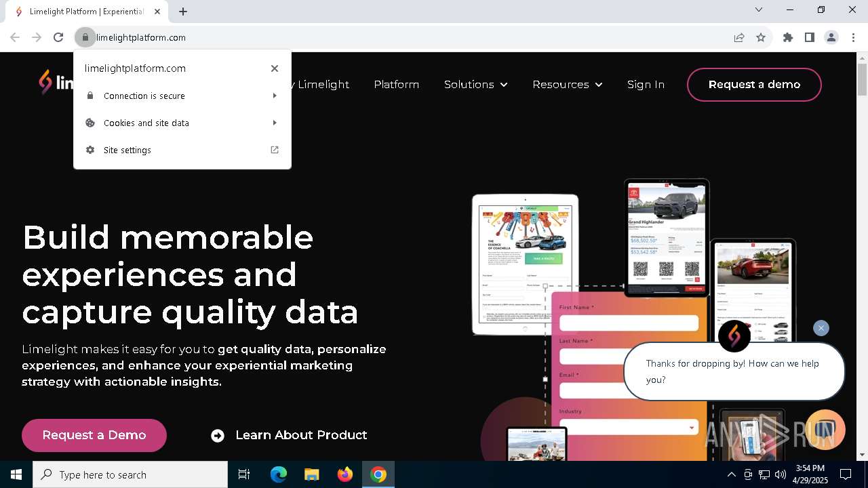
Task: Click the Limelight logo
Action: pyautogui.click(x=56, y=83)
